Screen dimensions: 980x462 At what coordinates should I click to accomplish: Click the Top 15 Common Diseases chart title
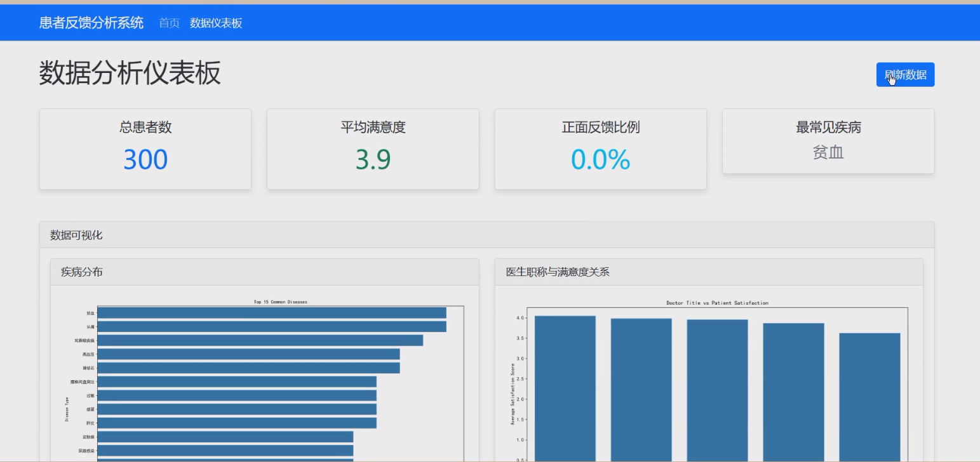(280, 302)
